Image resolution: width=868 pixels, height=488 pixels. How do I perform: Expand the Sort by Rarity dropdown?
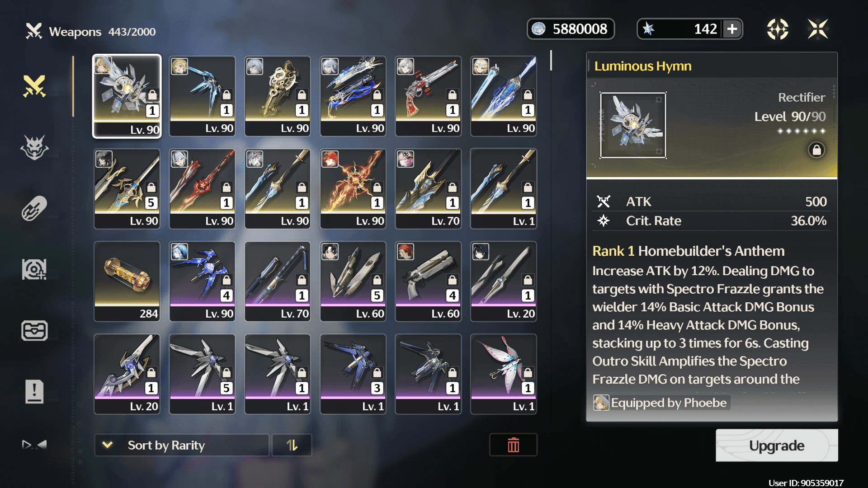tap(182, 445)
